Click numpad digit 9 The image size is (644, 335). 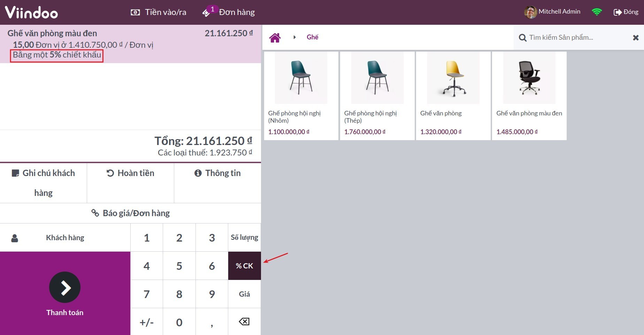(x=212, y=294)
